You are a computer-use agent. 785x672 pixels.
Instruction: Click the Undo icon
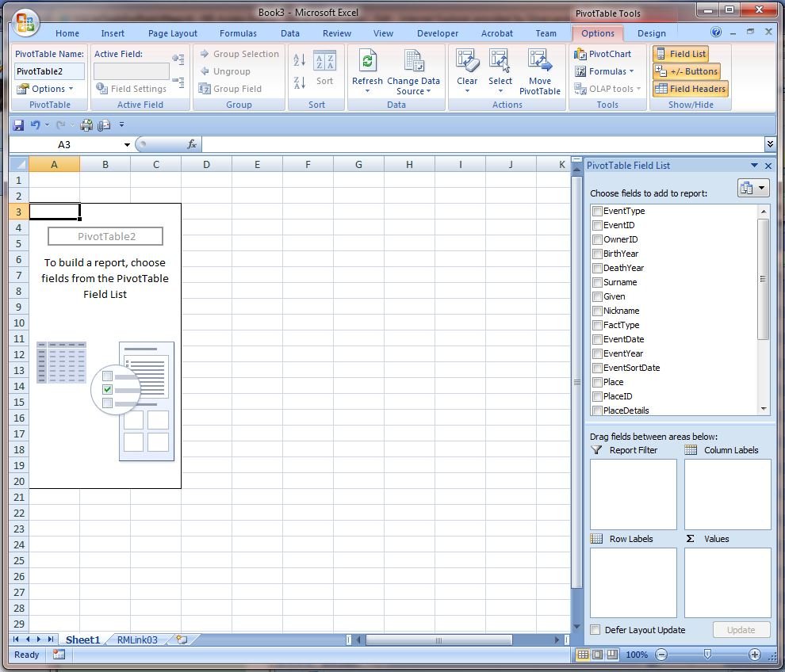[35, 125]
